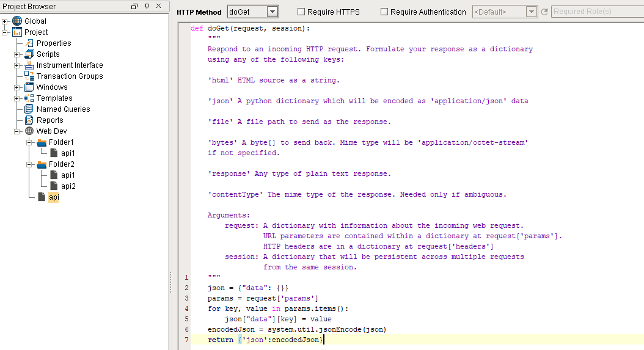The width and height of the screenshot is (644, 350).
Task: Click the "for key, value in params.items():" line
Action: pyautogui.click(x=278, y=308)
